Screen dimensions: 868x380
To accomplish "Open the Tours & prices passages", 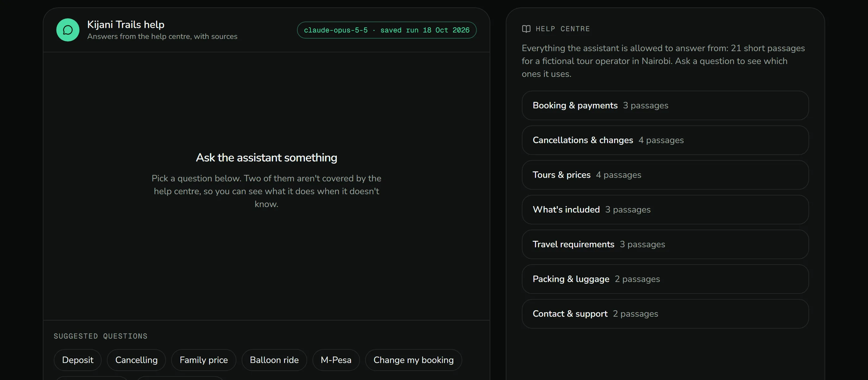I will [665, 175].
